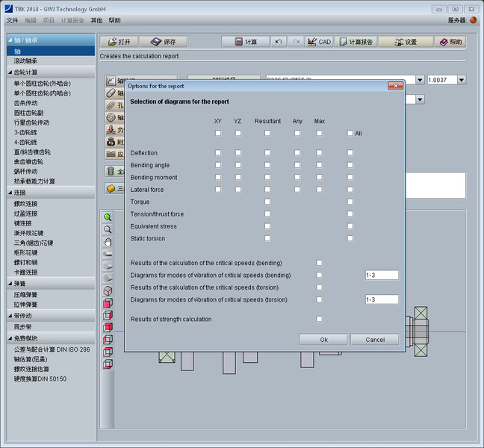Check Deflection in the XY column
Viewport: 484px width, 448px height.
coord(218,152)
